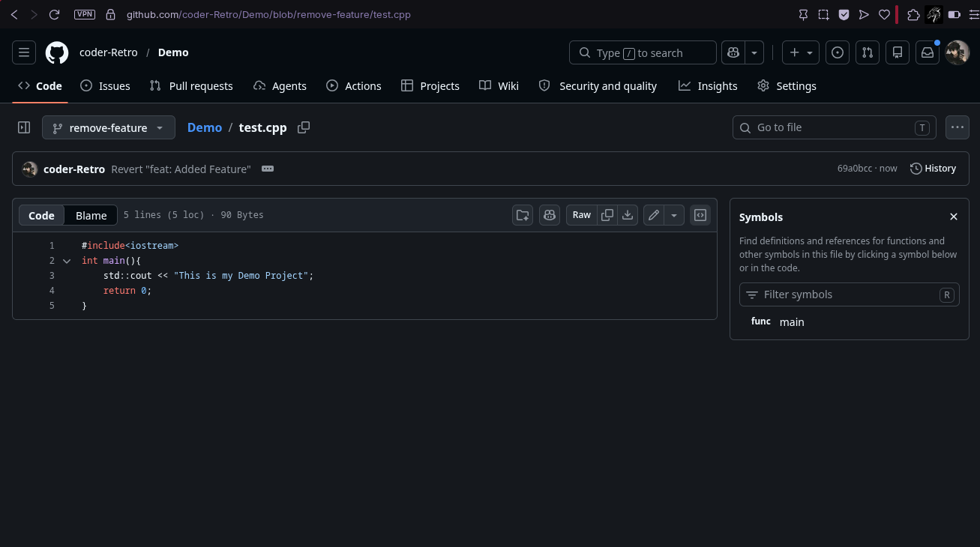Open the Wiki tab
Image resolution: width=980 pixels, height=547 pixels.
499,86
